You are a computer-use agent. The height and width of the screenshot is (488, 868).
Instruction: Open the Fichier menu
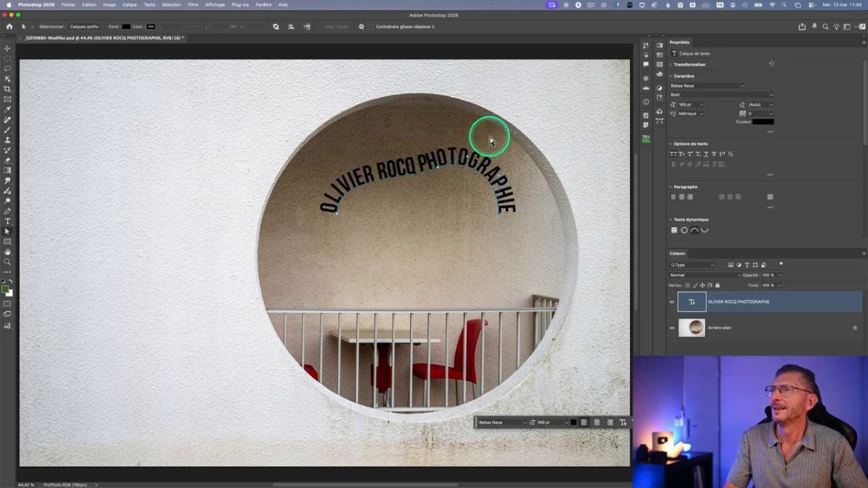(x=68, y=4)
